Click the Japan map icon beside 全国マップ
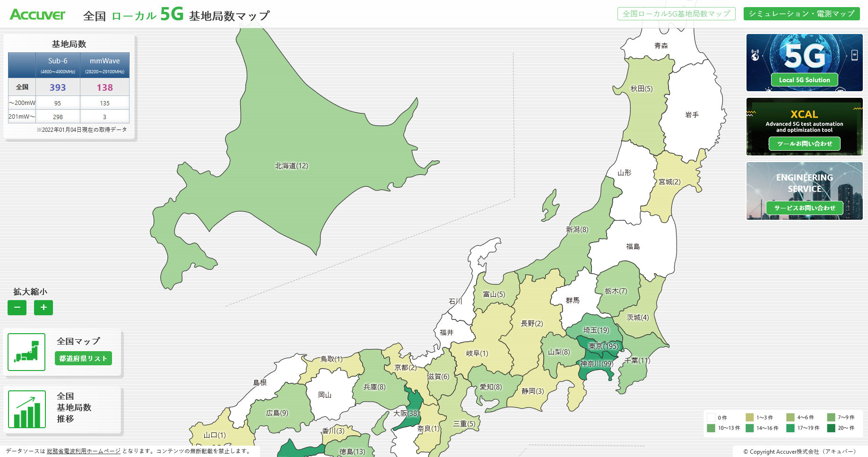The image size is (868, 457). coord(26,352)
